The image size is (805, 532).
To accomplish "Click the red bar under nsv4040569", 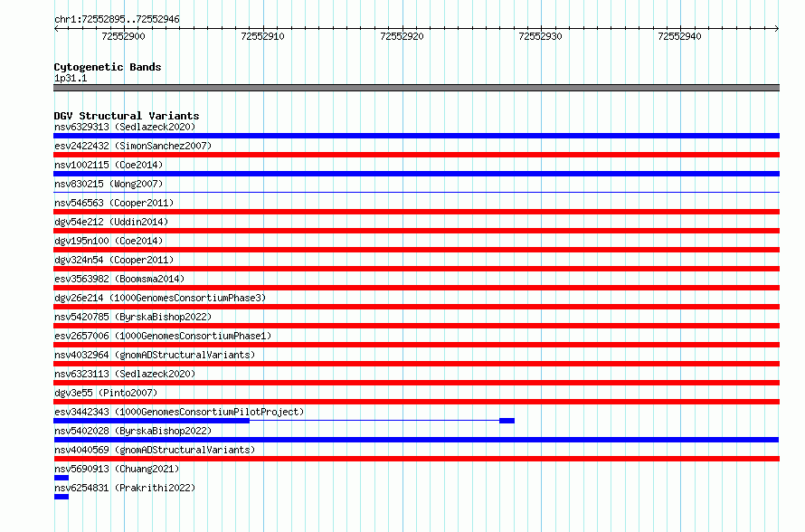I will click(416, 459).
